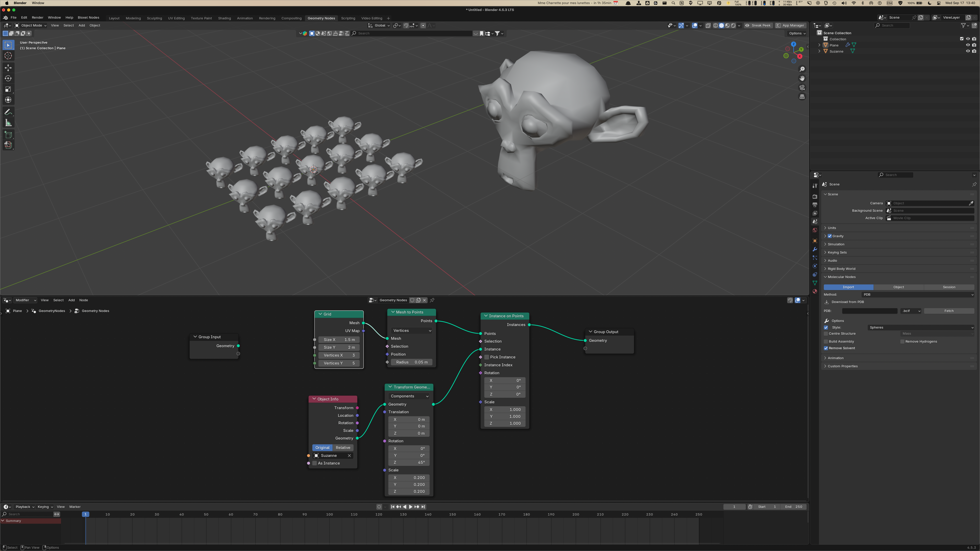Open the Style Spheres dropdown
The height and width of the screenshot is (551, 980).
tap(921, 328)
